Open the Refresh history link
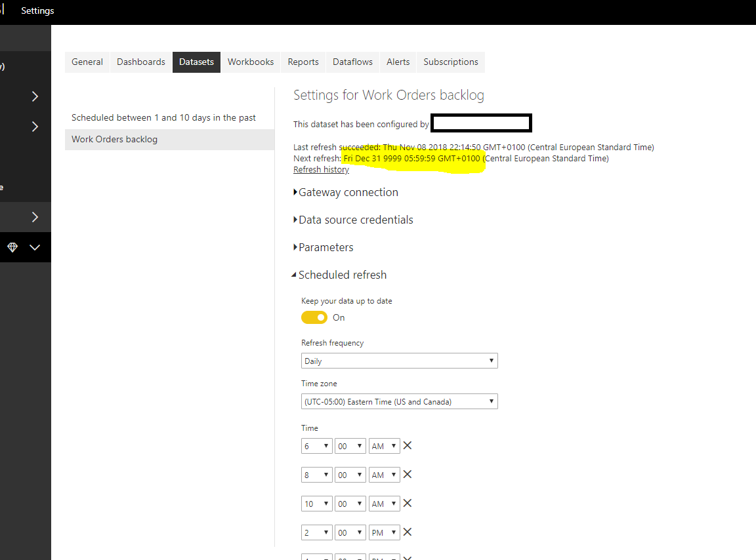This screenshot has width=756, height=560. coord(321,170)
